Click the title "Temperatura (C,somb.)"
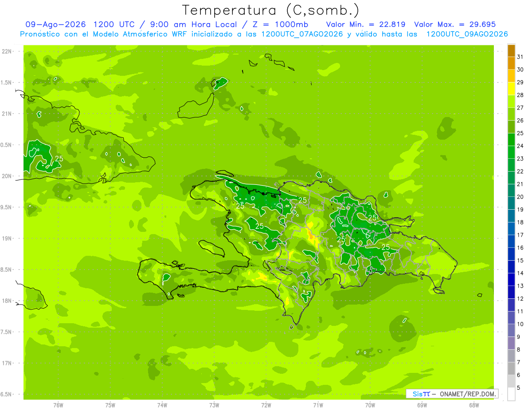 click(x=270, y=10)
